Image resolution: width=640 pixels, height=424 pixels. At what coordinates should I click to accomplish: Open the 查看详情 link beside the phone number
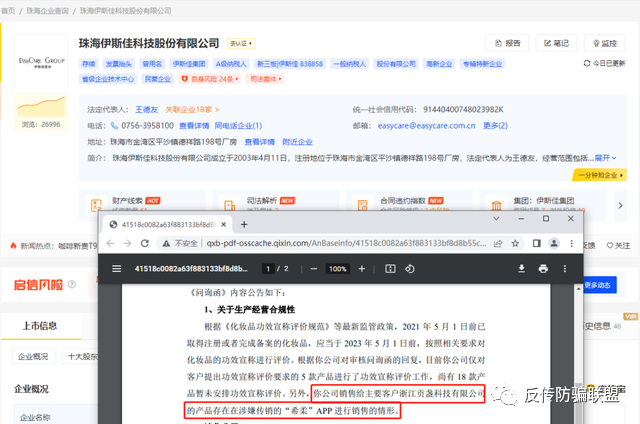pyautogui.click(x=194, y=126)
